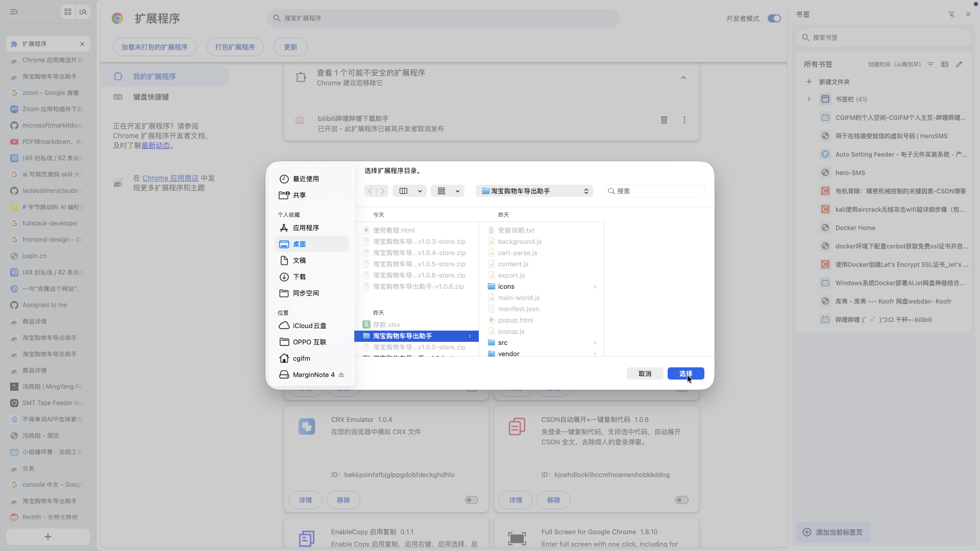Screen dimensions: 980x551
Task: Open 我的扩展程序 section
Action: [165, 76]
